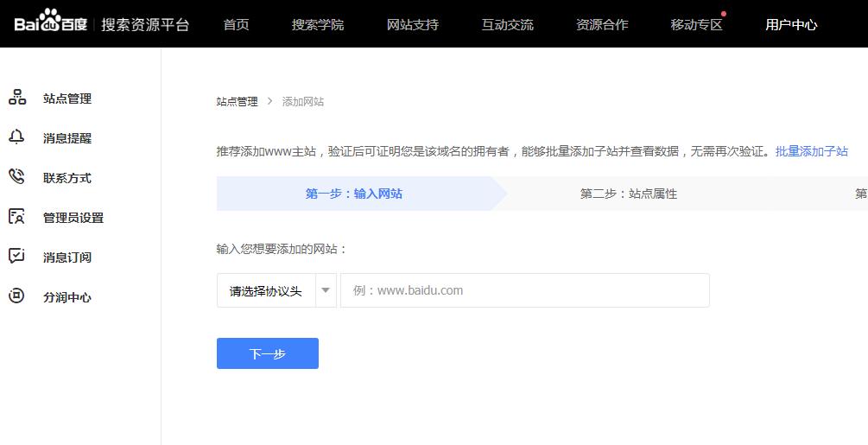This screenshot has height=445, width=868.
Task: Click the protocol dropdown arrow
Action: pos(326,291)
